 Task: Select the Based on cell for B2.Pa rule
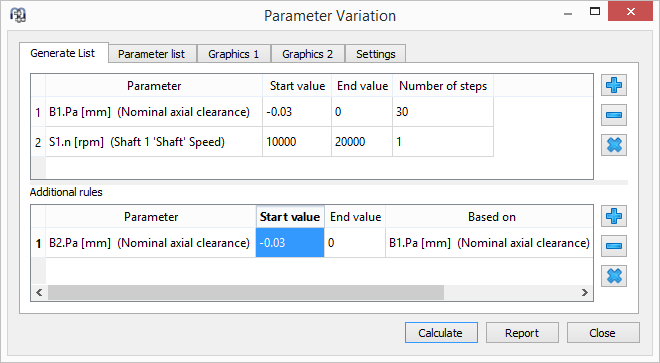pyautogui.click(x=490, y=243)
